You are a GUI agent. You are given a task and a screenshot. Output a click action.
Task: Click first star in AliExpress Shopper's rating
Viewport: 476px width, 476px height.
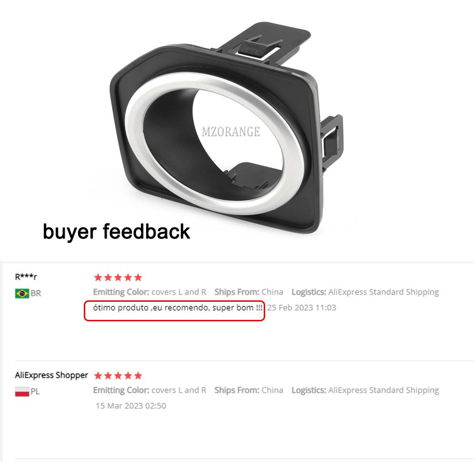tap(98, 376)
